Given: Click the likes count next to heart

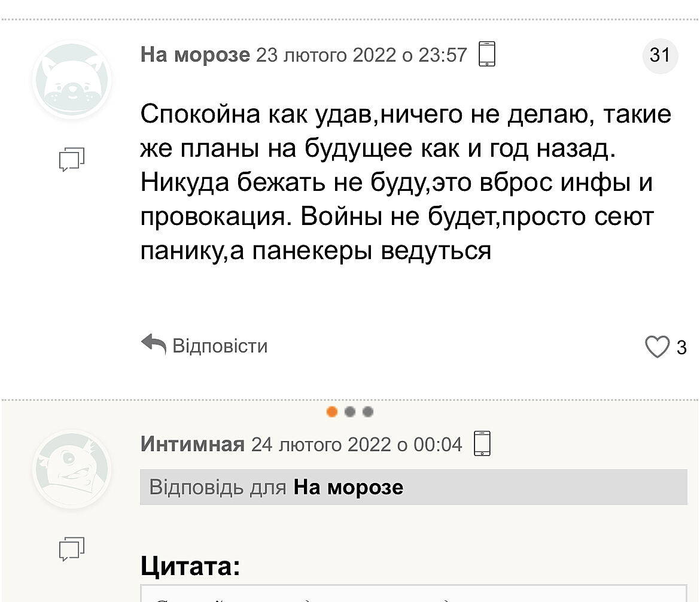Looking at the screenshot, I should click(681, 348).
